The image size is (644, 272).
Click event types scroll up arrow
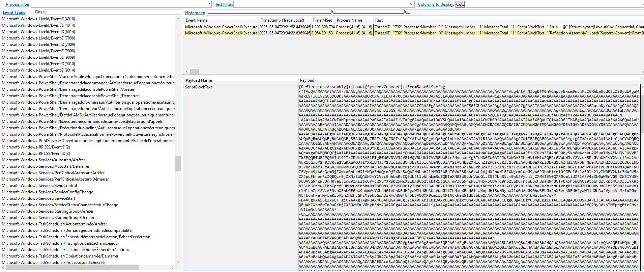pos(178,19)
